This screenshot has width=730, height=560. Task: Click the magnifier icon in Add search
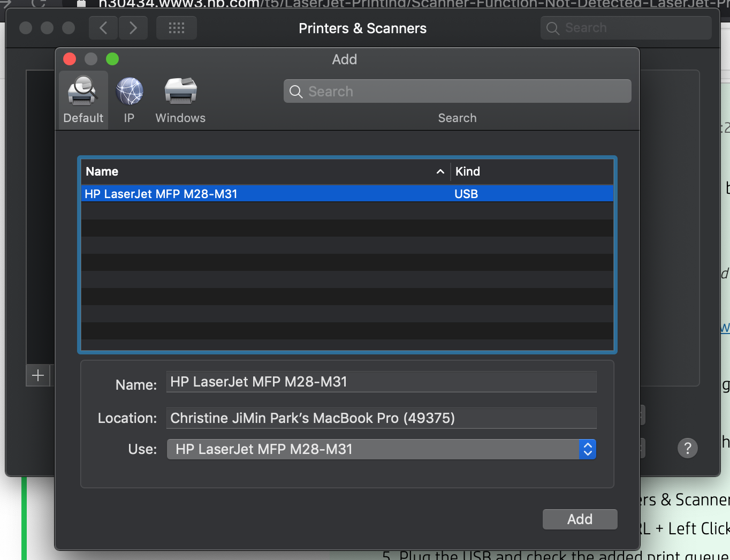pos(296,92)
